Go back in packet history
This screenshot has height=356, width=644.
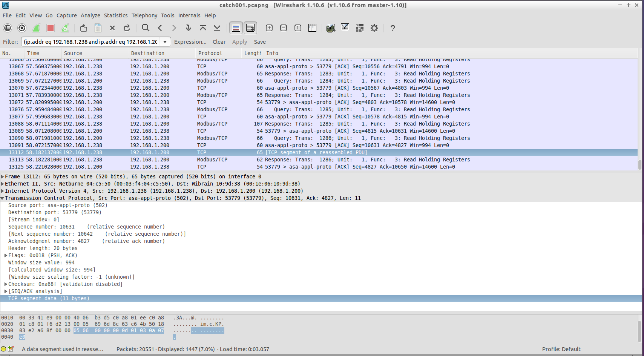(160, 28)
